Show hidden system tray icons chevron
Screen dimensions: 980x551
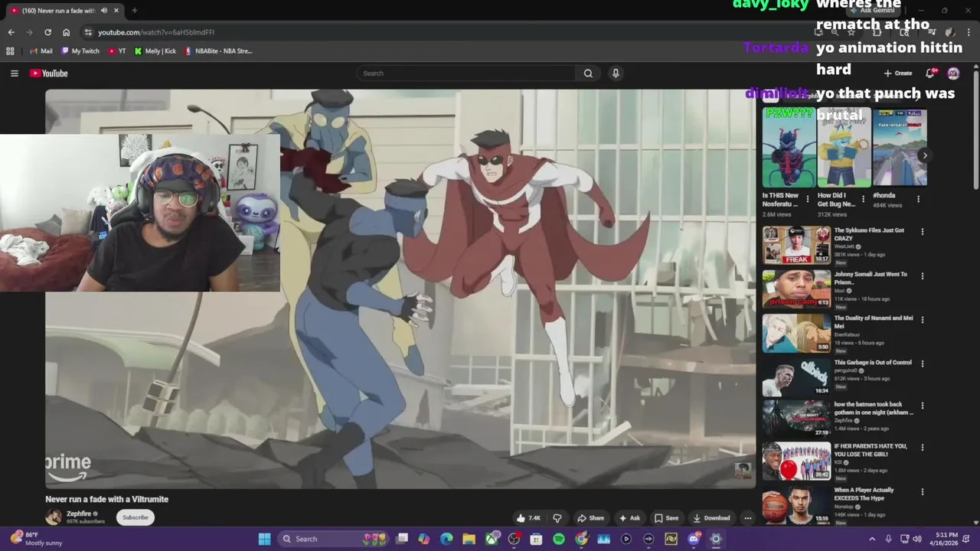871,539
